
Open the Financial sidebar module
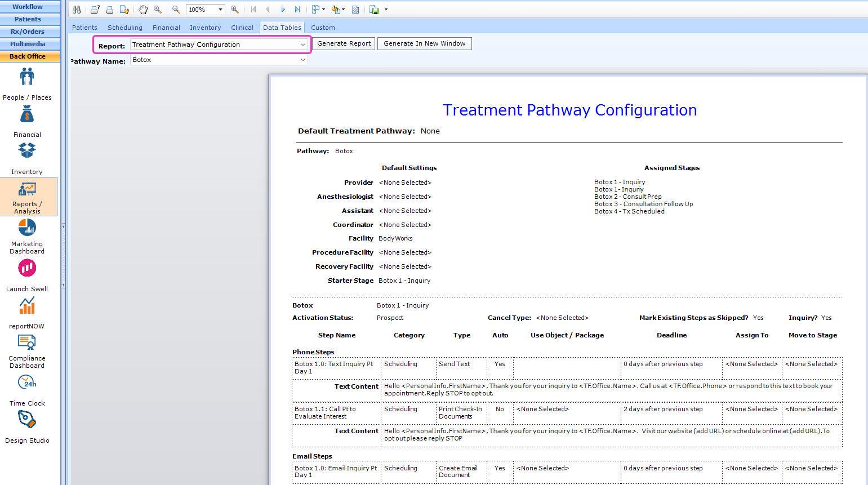27,120
